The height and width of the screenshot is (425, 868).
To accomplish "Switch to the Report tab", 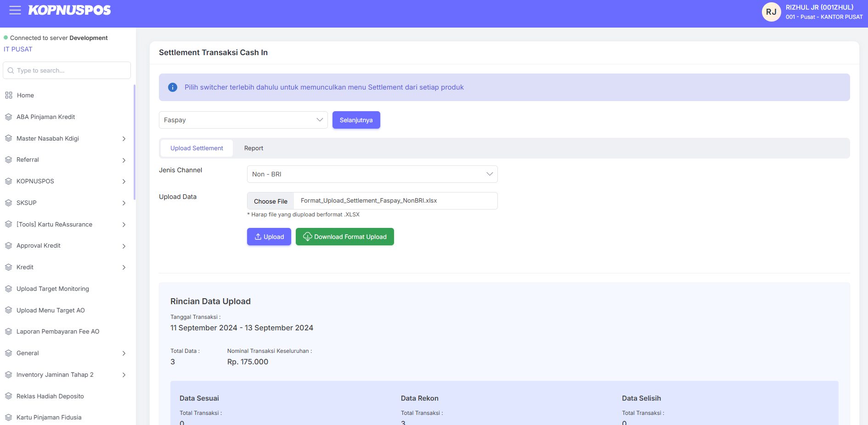I will point(254,148).
